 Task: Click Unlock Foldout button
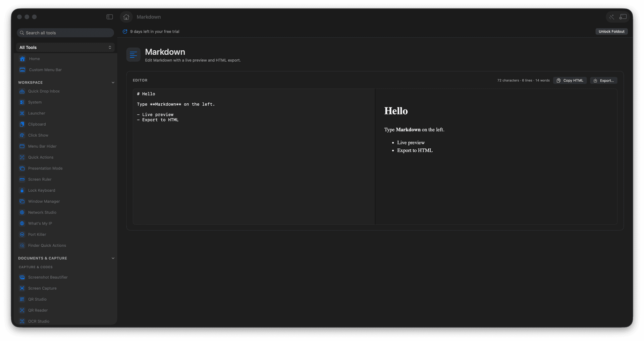coord(611,32)
